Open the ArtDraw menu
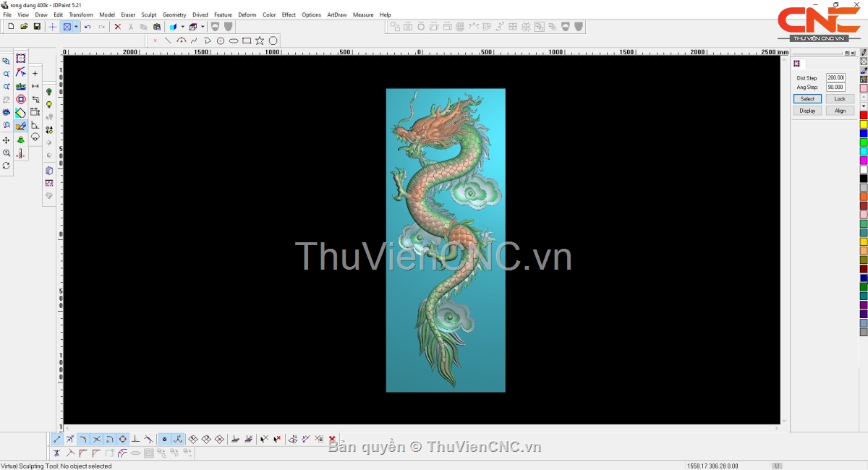This screenshot has width=868, height=470. click(336, 14)
